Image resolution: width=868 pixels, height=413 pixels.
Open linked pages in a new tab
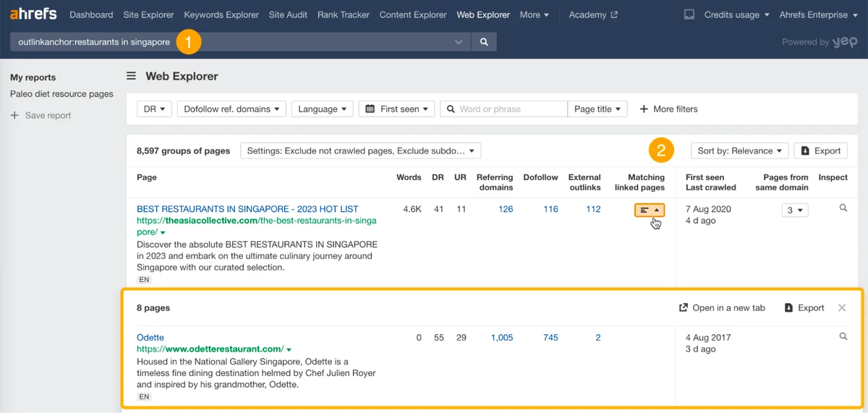pyautogui.click(x=722, y=307)
